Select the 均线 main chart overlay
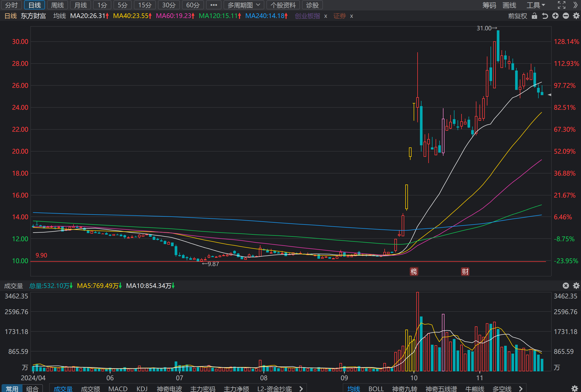 (x=354, y=389)
